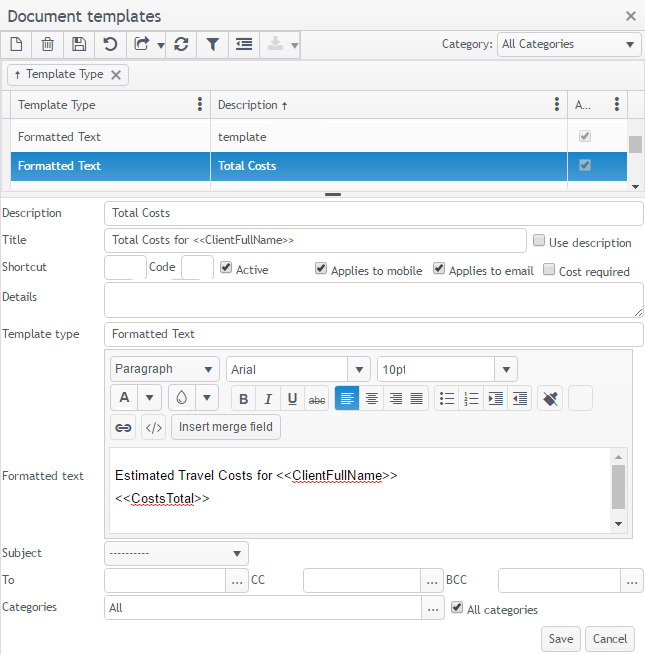Image resolution: width=645 pixels, height=655 pixels.
Task: Click the delete trash can icon
Action: click(x=47, y=44)
